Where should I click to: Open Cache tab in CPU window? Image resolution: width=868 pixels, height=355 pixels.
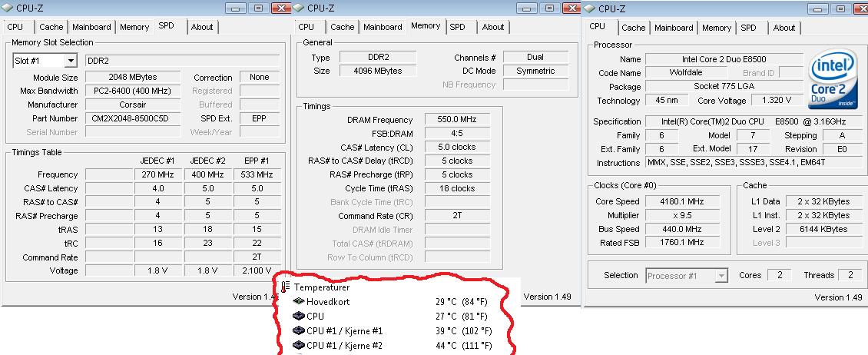(633, 28)
